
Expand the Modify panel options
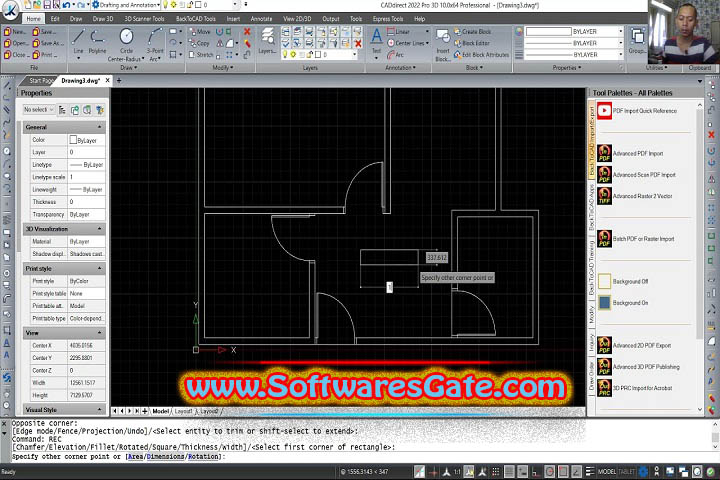223,68
